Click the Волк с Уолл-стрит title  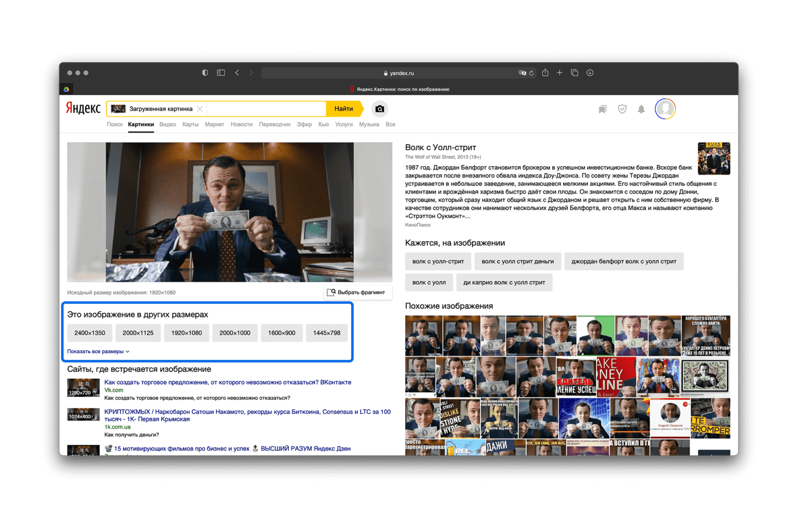tap(441, 148)
